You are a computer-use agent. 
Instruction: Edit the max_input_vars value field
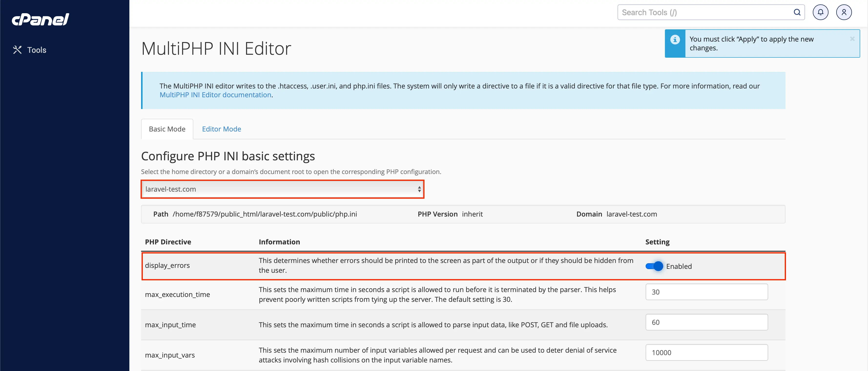coord(707,352)
